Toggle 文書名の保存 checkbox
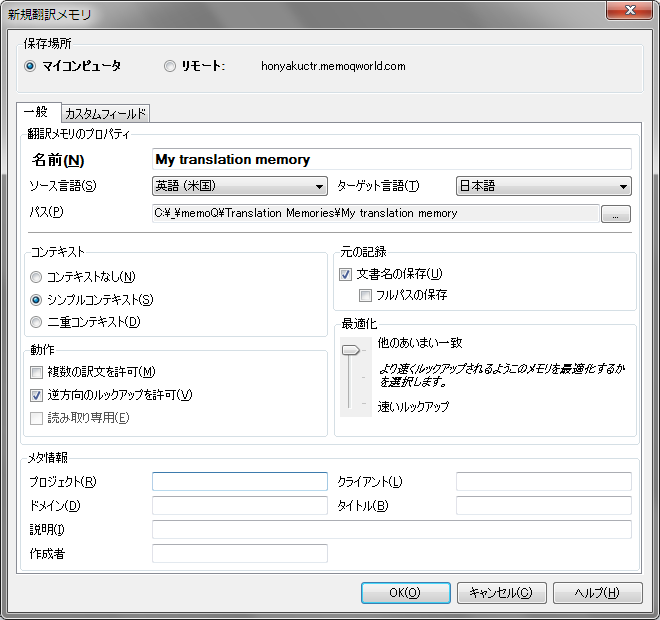This screenshot has height=620, width=660. click(x=346, y=274)
